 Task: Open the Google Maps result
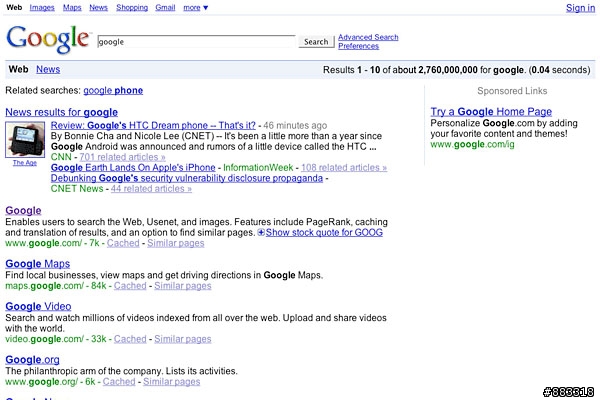click(38, 264)
